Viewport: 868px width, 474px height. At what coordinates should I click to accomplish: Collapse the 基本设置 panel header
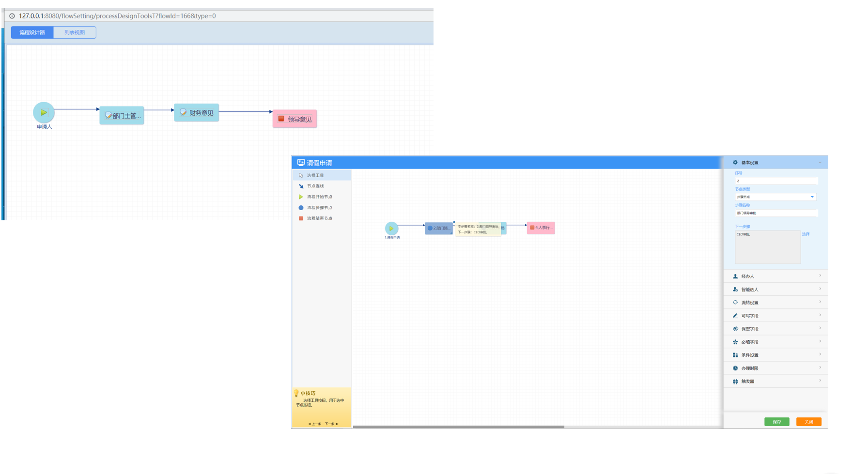(775, 163)
